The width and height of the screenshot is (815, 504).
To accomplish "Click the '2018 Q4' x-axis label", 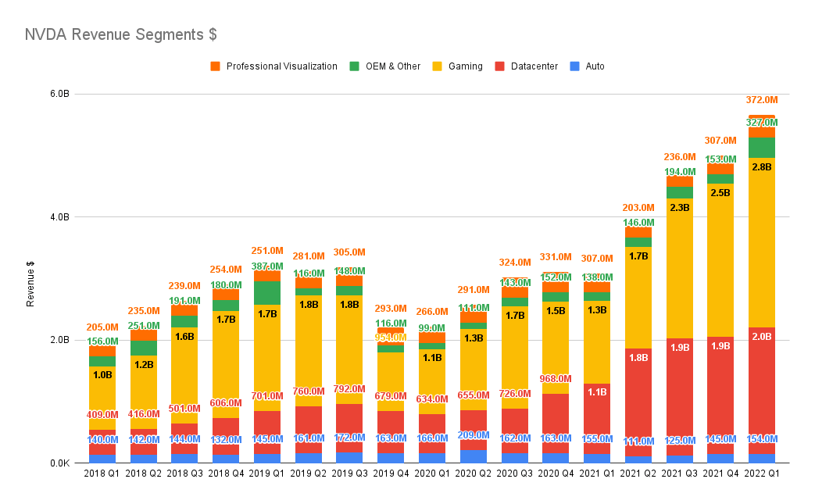I will point(226,474).
